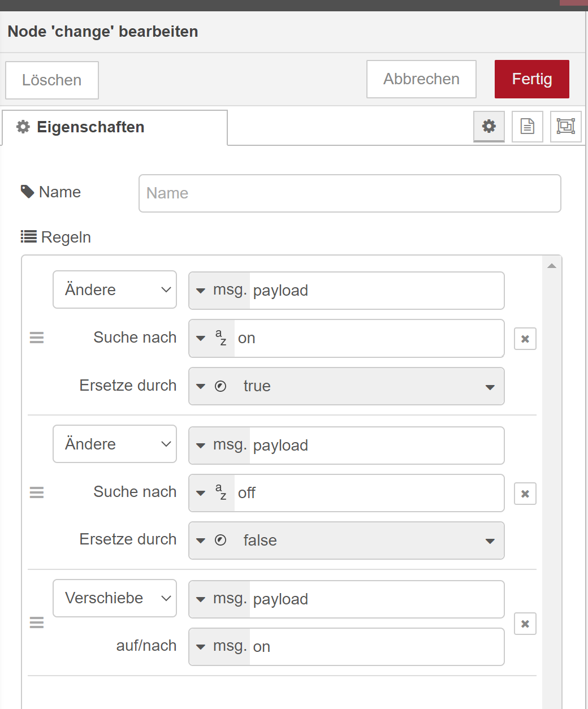This screenshot has height=709, width=588.
Task: Grab drag handle of Verschiebe rule
Action: tap(37, 623)
